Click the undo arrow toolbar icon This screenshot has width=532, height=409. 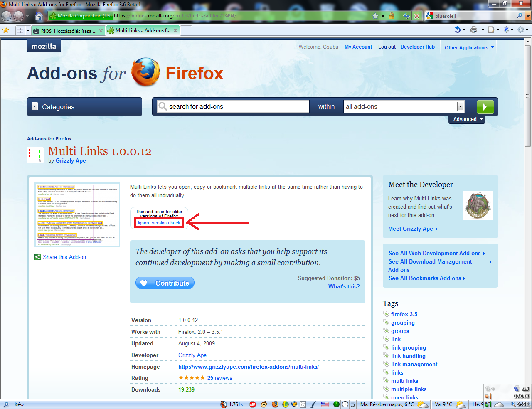pos(458,30)
